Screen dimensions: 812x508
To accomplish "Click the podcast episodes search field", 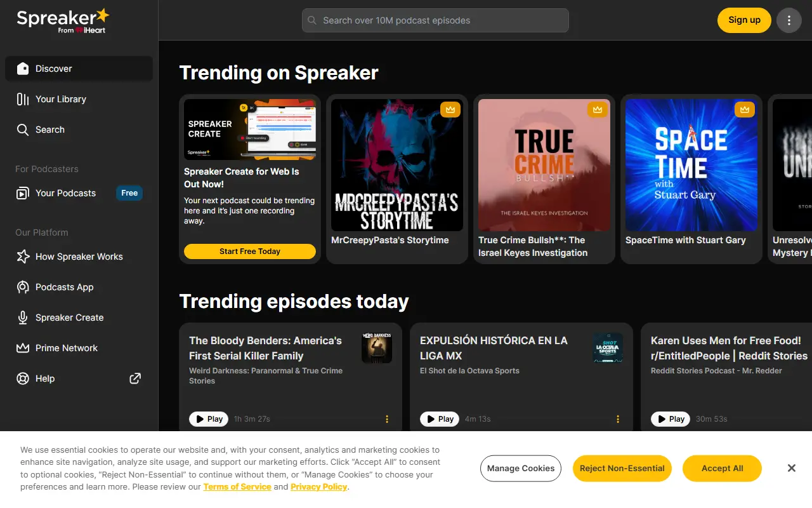I will coord(435,20).
